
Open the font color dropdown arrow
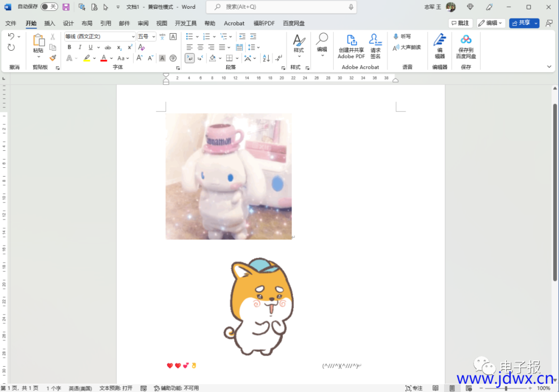[x=111, y=58]
